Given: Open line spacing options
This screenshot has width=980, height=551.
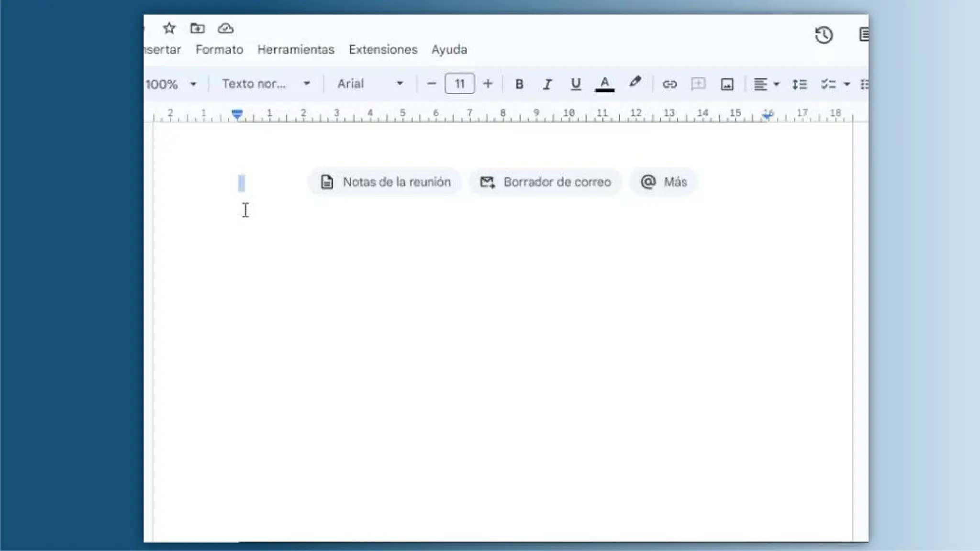Looking at the screenshot, I should 799,85.
